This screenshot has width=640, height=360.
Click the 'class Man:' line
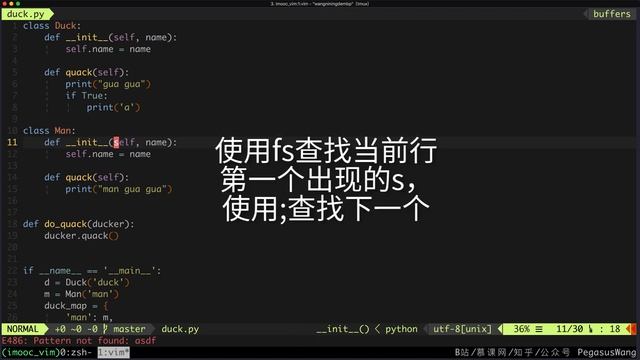click(x=49, y=131)
